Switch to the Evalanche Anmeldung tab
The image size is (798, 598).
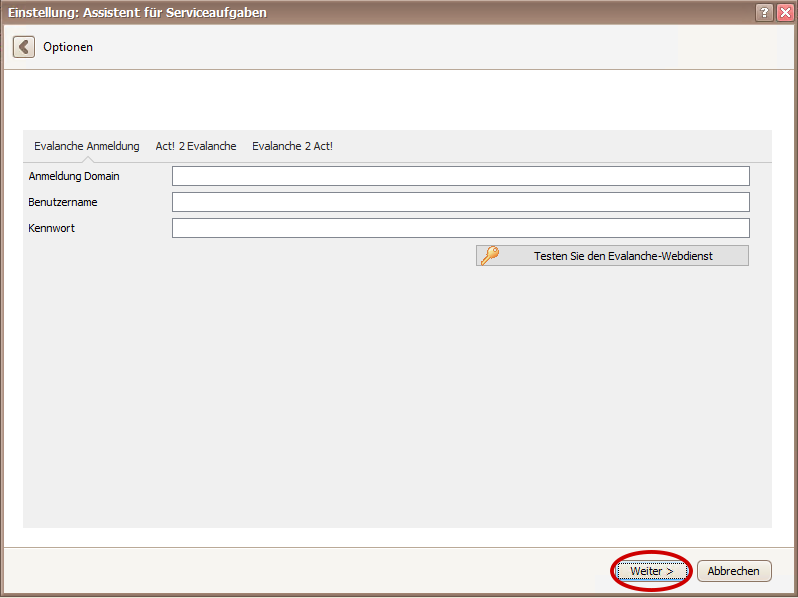click(x=87, y=146)
